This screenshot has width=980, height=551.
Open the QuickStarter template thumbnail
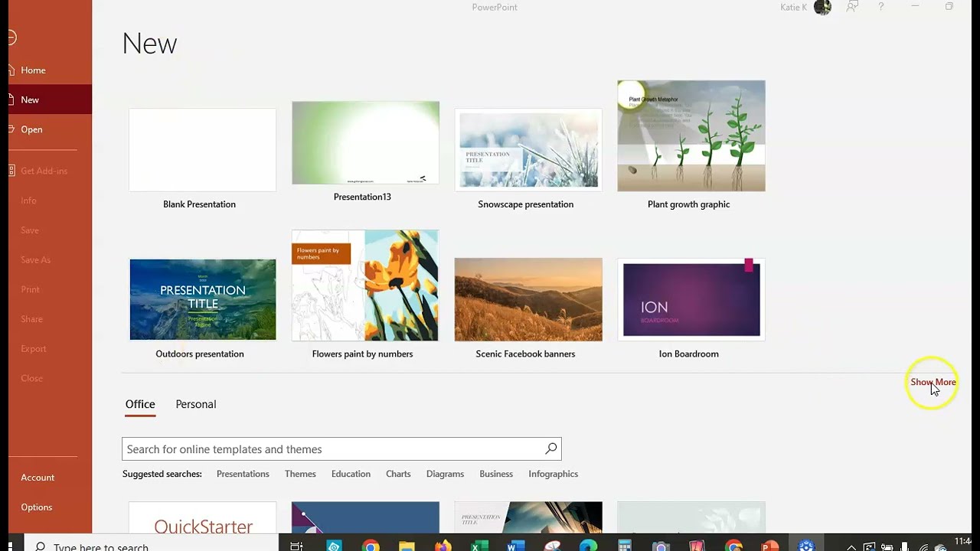pos(202,518)
